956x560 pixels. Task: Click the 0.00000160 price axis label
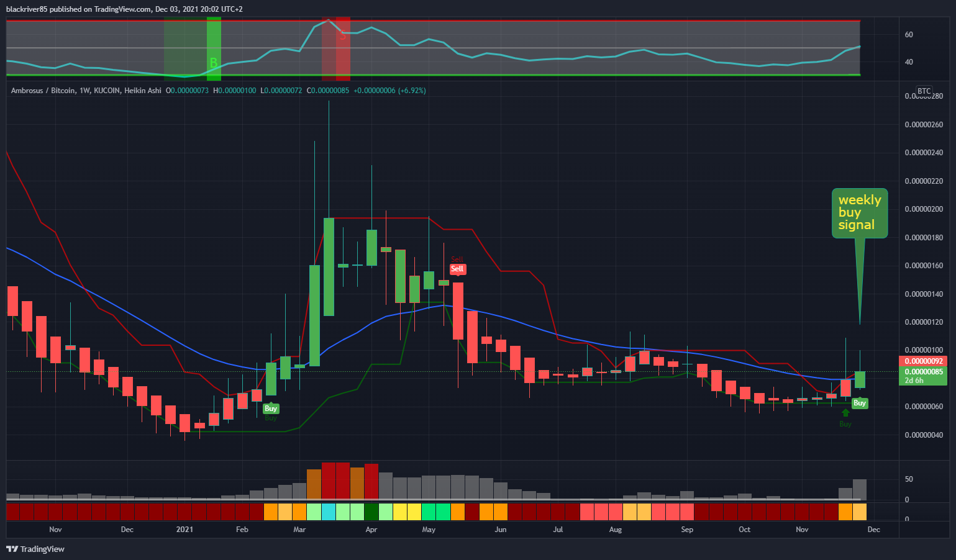point(924,266)
